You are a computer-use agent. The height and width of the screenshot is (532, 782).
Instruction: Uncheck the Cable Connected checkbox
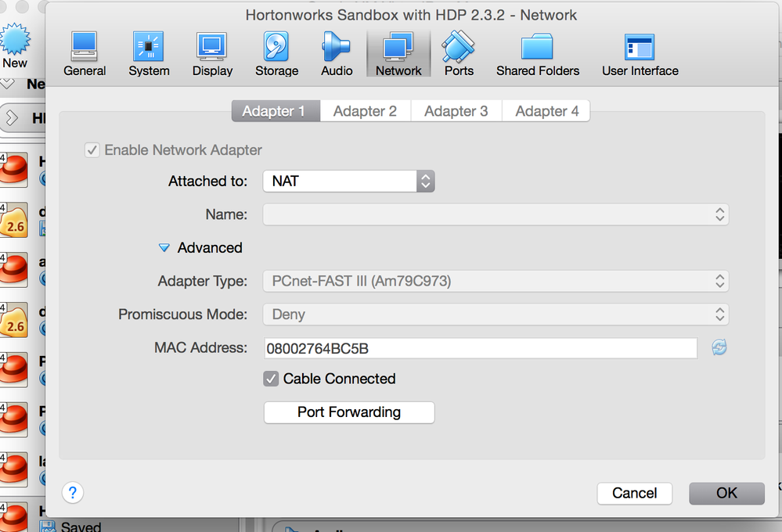(271, 379)
